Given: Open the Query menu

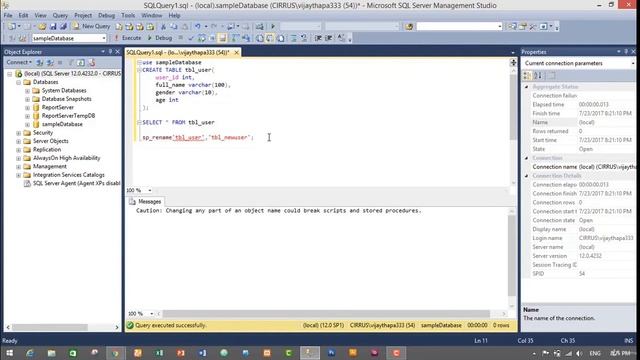Looking at the screenshot, I should [x=60, y=16].
